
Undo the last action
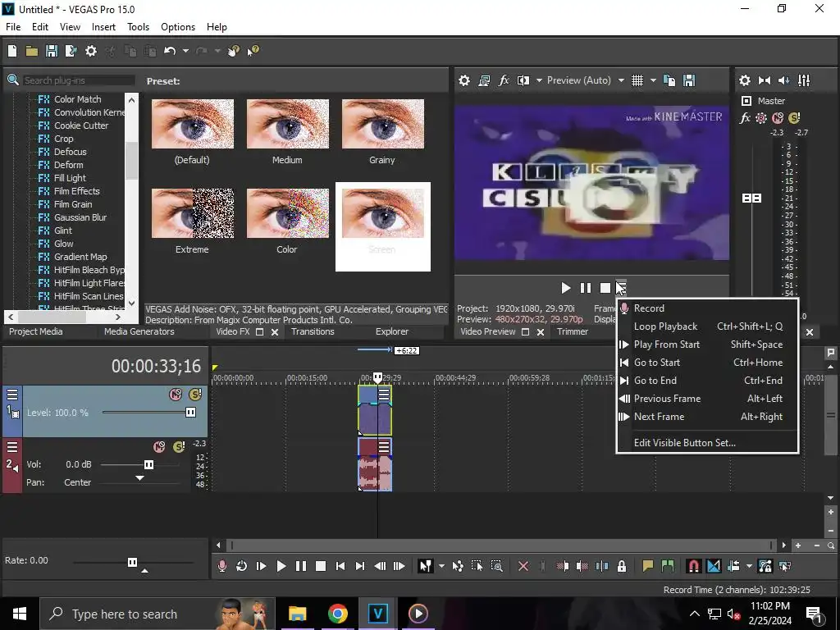pyautogui.click(x=170, y=51)
